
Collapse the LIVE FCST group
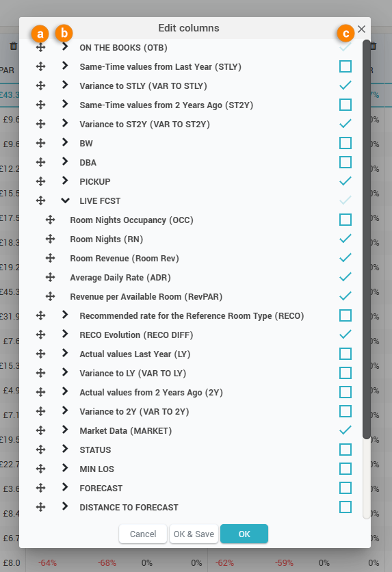pyautogui.click(x=65, y=200)
